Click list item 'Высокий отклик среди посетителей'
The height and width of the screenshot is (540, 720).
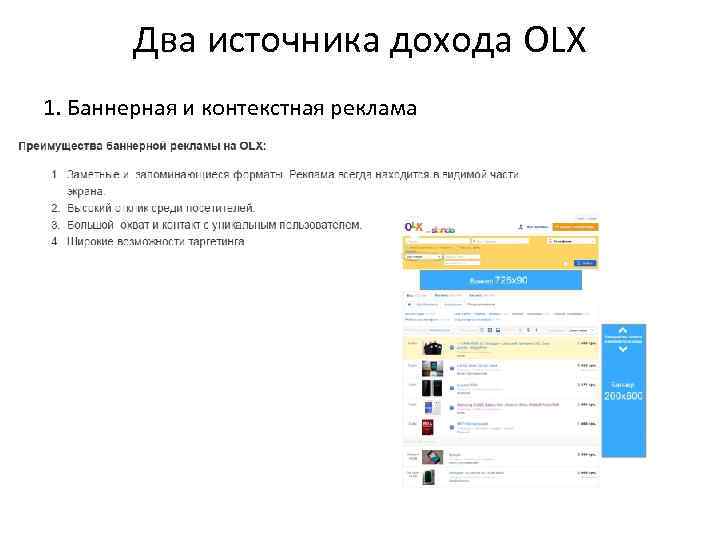161,208
